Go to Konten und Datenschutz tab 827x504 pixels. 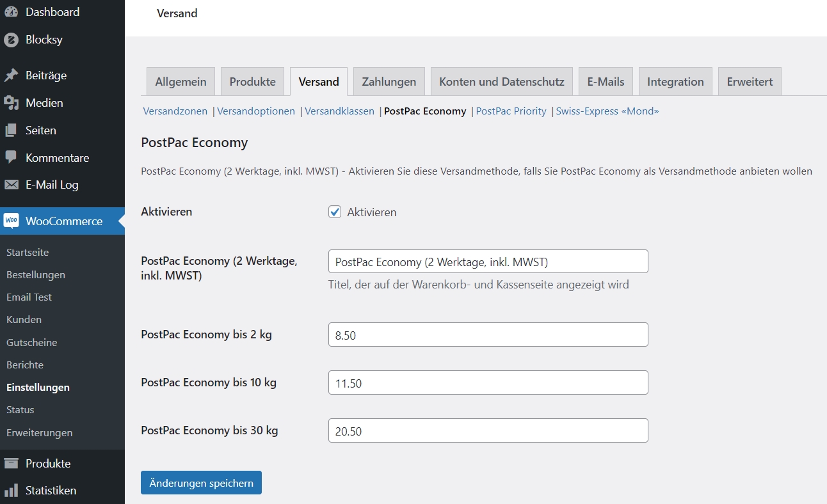(x=502, y=81)
